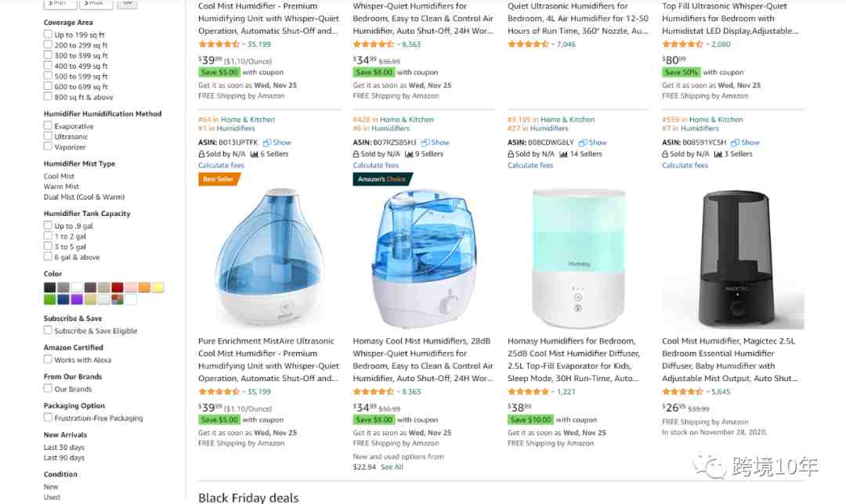The image size is (846, 504).
Task: Tick the 1 to 2 gal tank capacity option
Action: pos(48,236)
